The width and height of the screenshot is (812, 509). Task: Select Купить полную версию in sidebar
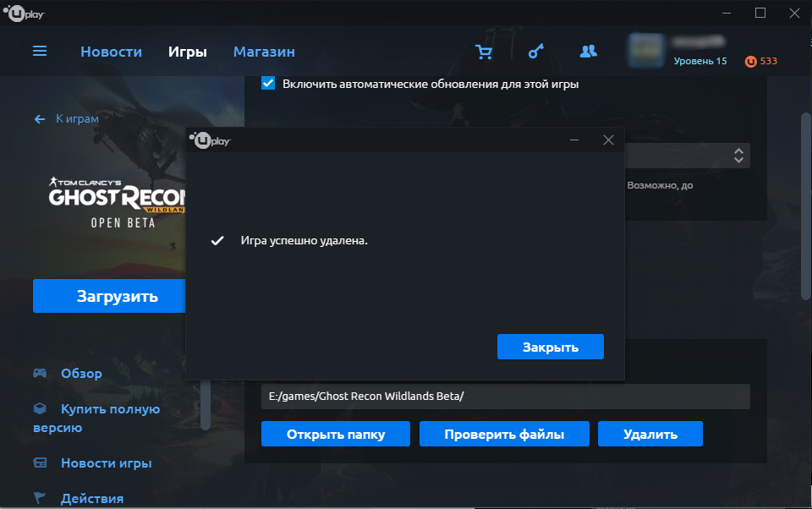(96, 418)
